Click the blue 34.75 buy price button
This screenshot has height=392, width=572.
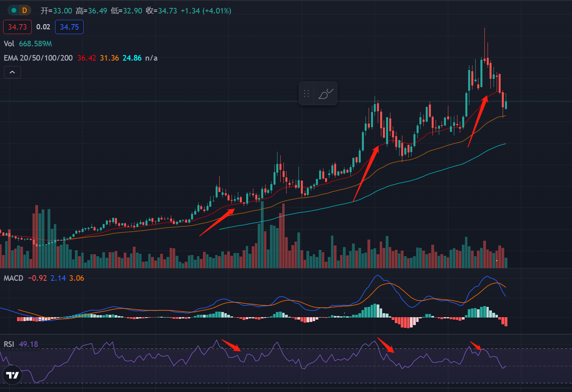click(69, 27)
